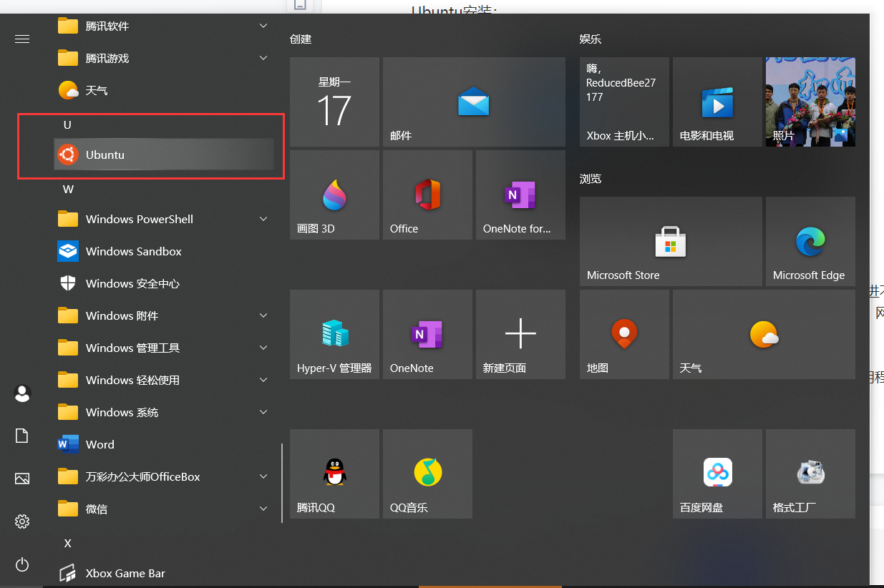Image resolution: width=884 pixels, height=588 pixels.
Task: Open the 天气 weather tile
Action: [x=764, y=334]
